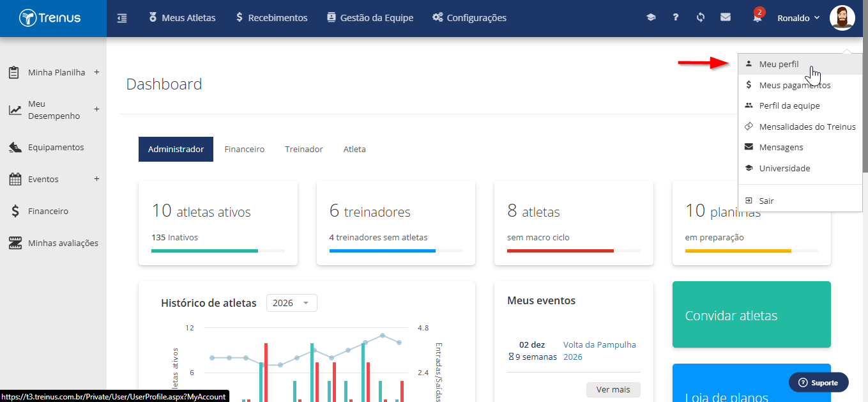868x402 pixels.
Task: Click the Eventos calendar icon
Action: (x=15, y=180)
